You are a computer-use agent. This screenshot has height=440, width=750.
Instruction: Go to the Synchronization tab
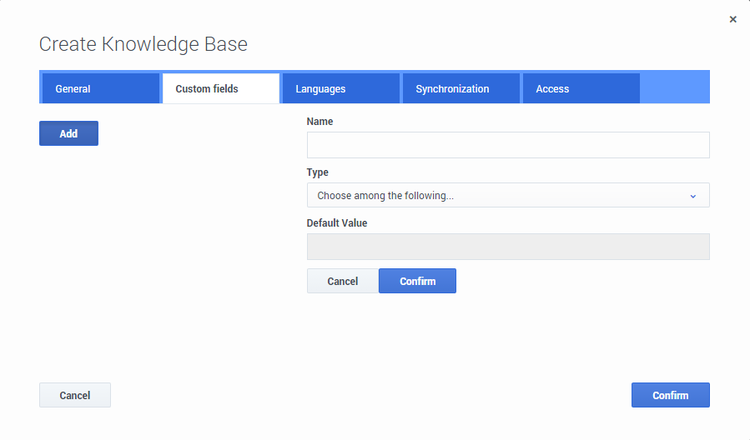point(461,88)
